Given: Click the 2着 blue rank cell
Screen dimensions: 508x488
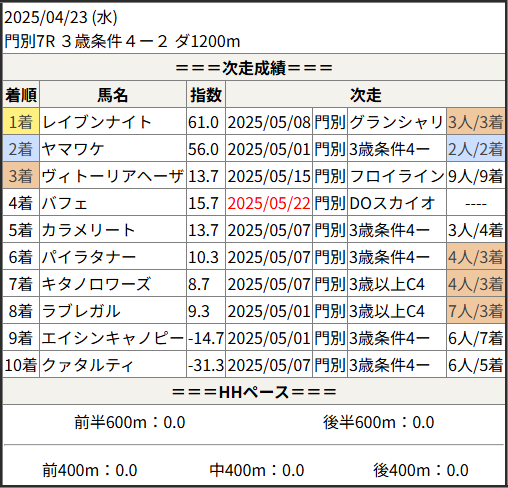Looking at the screenshot, I should coord(21,148).
